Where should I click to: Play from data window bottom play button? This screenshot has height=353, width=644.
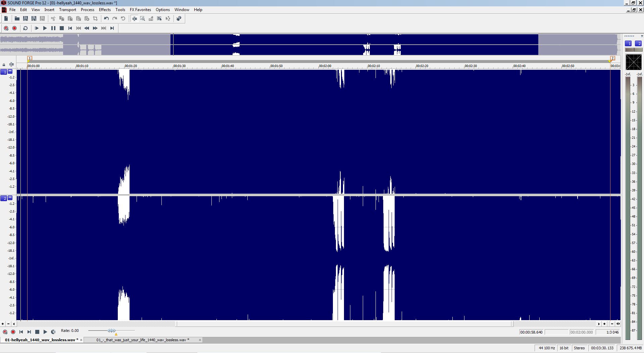(x=45, y=332)
